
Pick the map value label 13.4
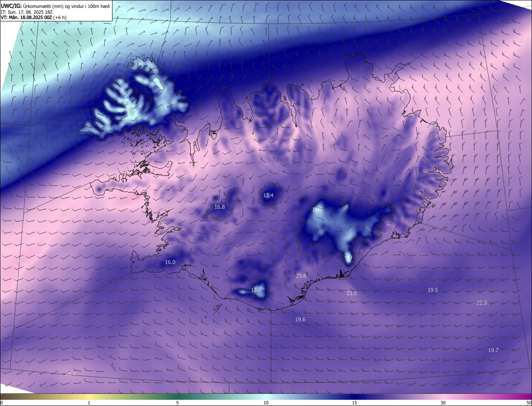tap(268, 195)
